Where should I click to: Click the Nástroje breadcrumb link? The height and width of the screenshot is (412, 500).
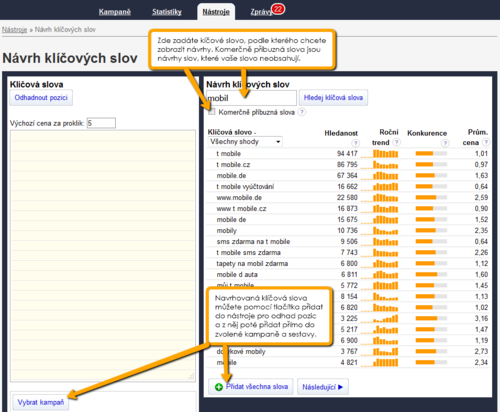(x=14, y=30)
